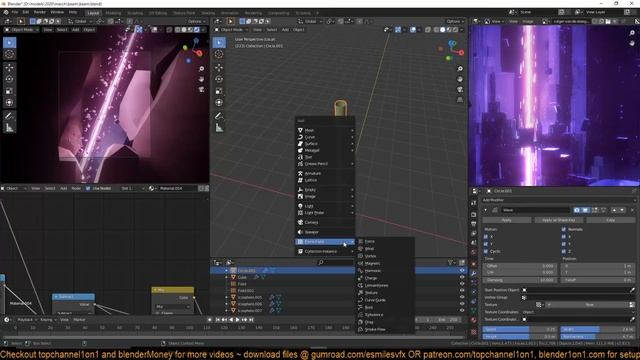Jump to timeline start button
This screenshot has height=360, width=640.
(218, 320)
